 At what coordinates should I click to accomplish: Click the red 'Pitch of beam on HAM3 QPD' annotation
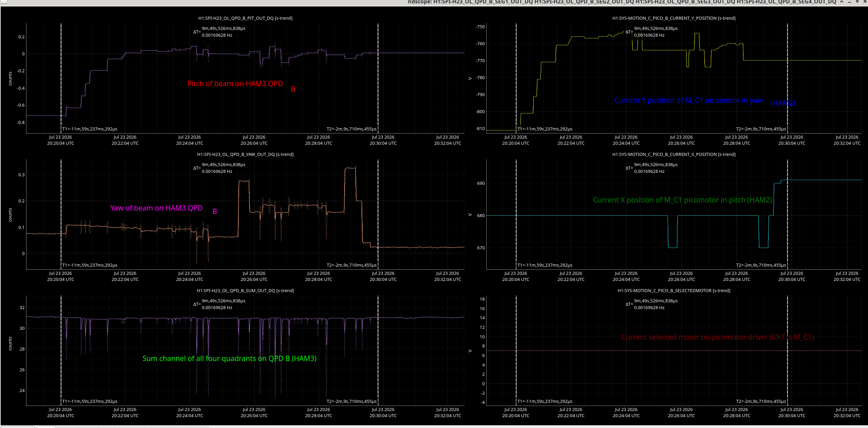(x=235, y=84)
